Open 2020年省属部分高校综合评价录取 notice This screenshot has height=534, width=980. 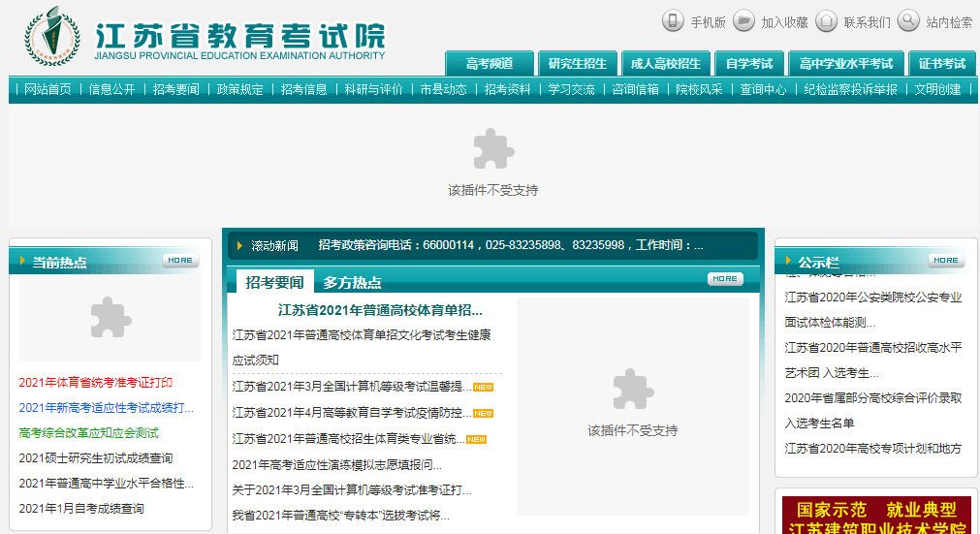click(x=873, y=410)
